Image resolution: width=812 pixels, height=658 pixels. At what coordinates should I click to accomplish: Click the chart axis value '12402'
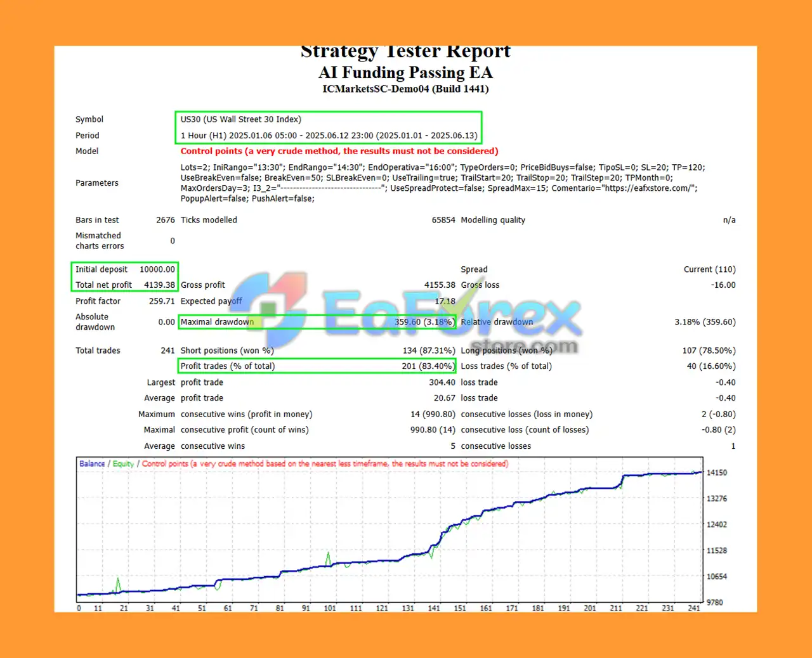(717, 524)
